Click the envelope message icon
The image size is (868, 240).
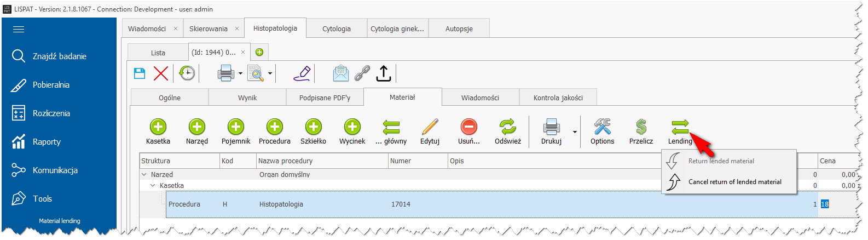point(340,73)
